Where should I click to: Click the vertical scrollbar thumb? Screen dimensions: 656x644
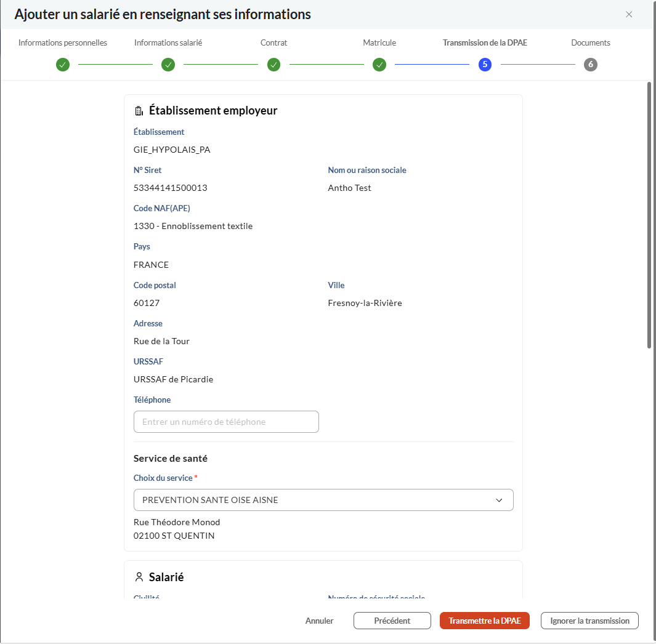click(649, 215)
